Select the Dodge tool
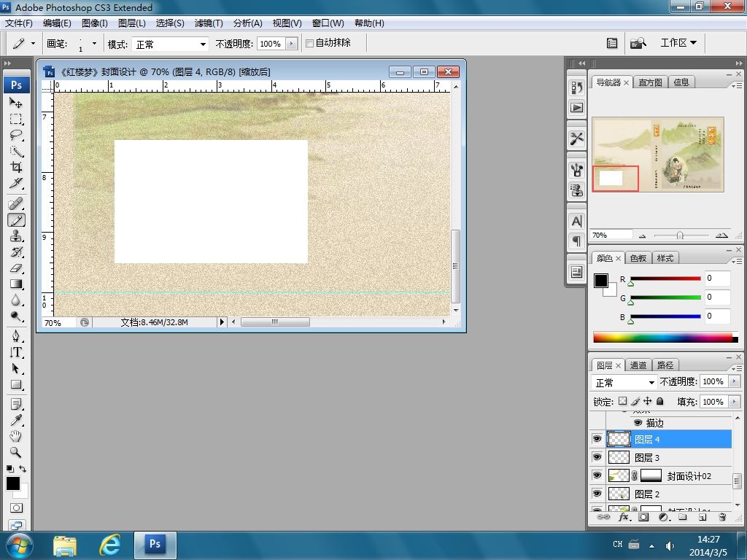This screenshot has width=747, height=560. point(16,316)
